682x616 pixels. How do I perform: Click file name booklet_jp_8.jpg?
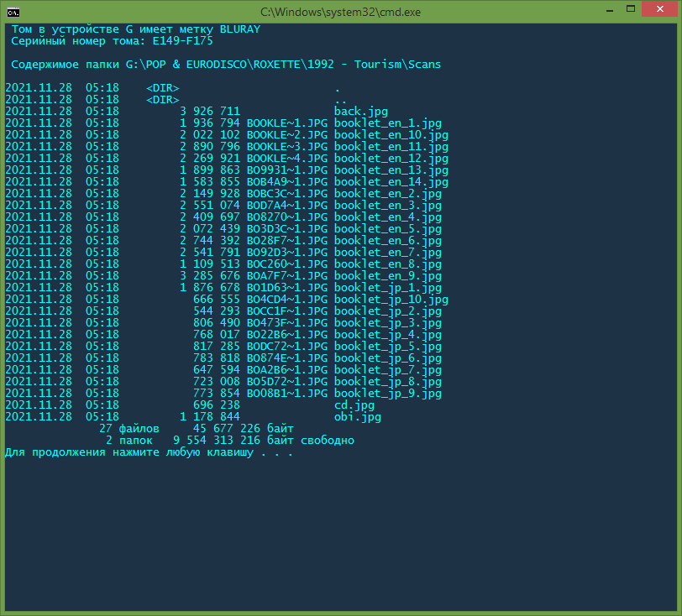point(387,382)
